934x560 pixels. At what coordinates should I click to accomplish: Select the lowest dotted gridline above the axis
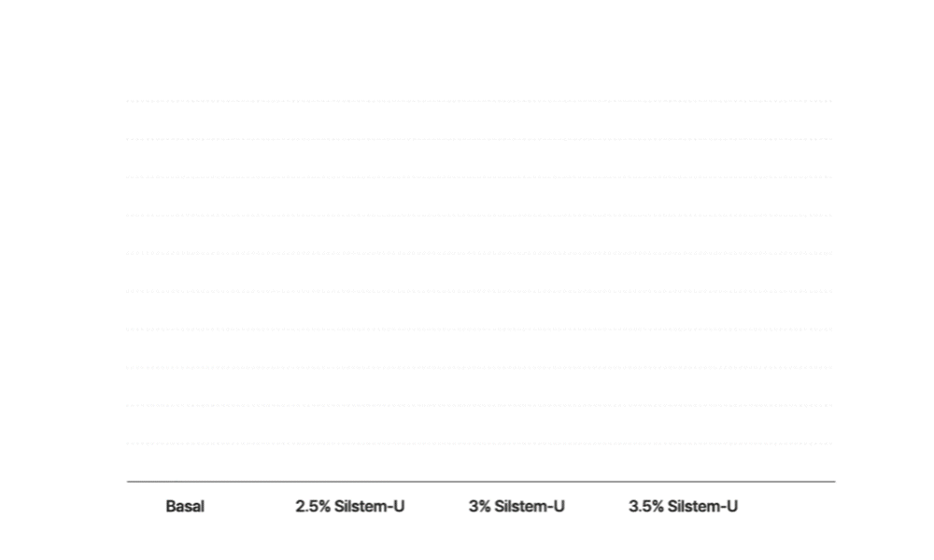click(481, 444)
